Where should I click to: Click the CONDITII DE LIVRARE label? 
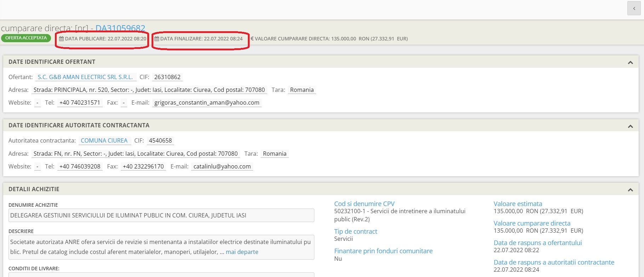(34, 268)
